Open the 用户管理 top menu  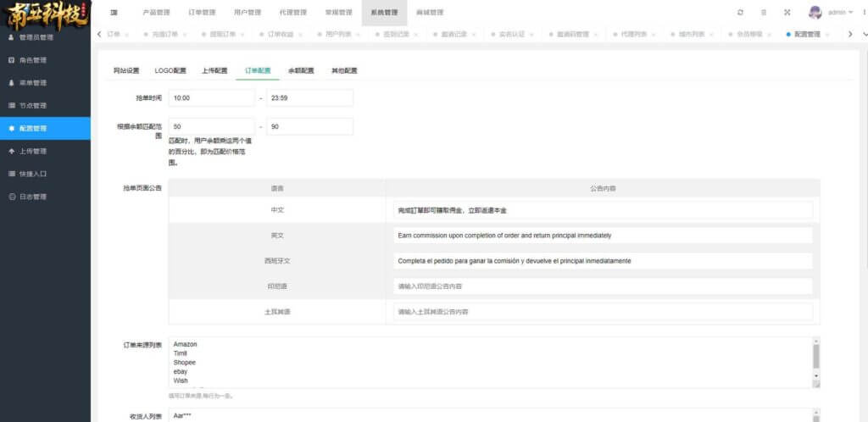(x=248, y=12)
